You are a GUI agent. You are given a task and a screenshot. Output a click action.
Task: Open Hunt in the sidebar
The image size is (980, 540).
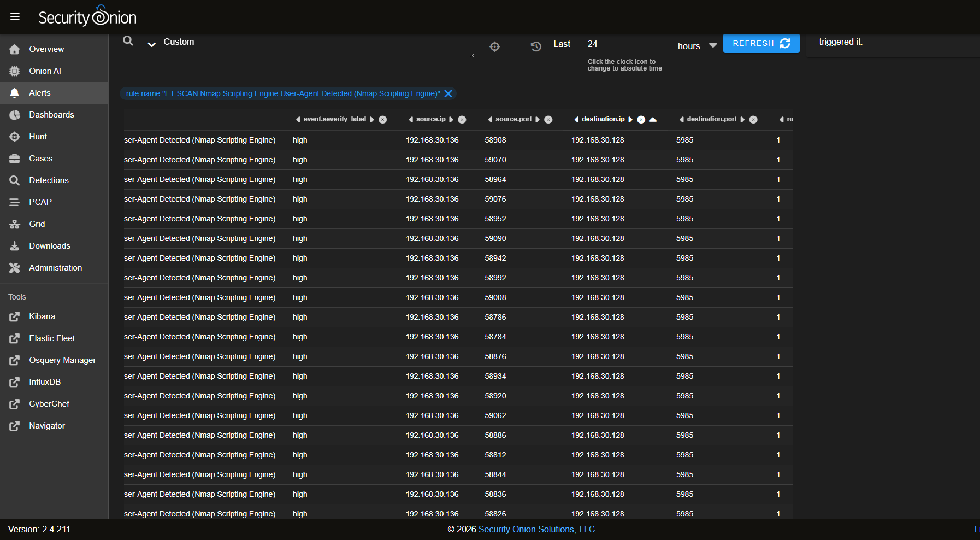[54, 137]
